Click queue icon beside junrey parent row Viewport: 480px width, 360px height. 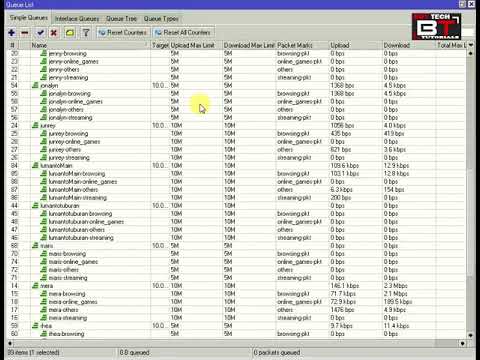tap(35, 125)
